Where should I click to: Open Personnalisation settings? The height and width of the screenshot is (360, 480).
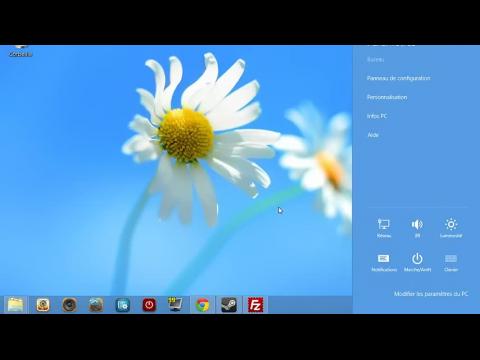pos(387,97)
